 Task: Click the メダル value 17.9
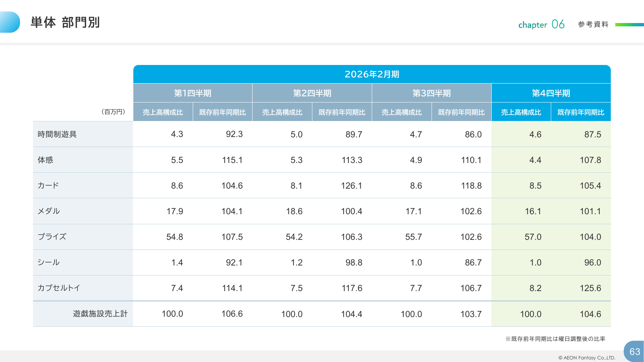coord(175,211)
